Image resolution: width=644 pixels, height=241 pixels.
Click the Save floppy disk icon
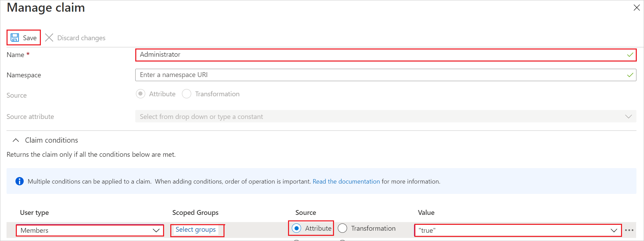15,37
